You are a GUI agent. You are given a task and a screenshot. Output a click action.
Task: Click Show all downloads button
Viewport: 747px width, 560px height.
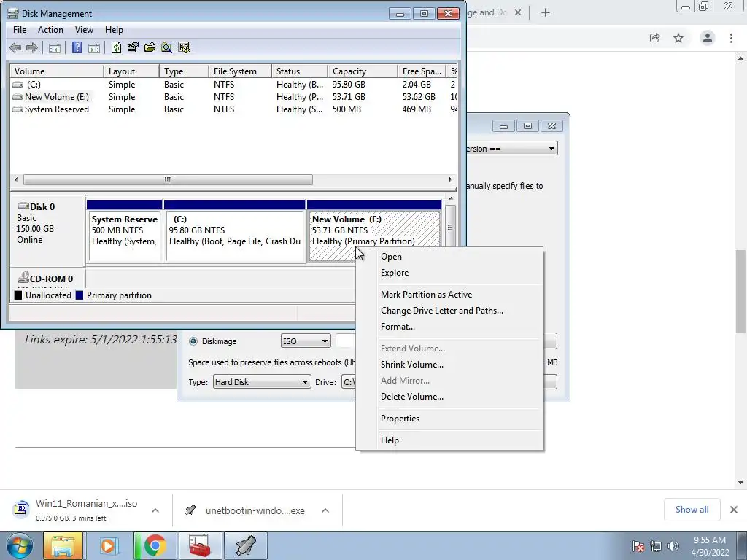(x=692, y=510)
